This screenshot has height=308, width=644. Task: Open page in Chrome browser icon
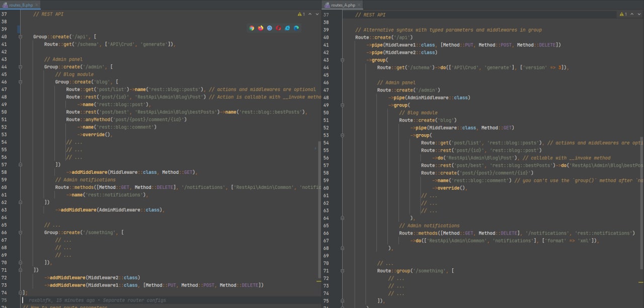pyautogui.click(x=252, y=28)
